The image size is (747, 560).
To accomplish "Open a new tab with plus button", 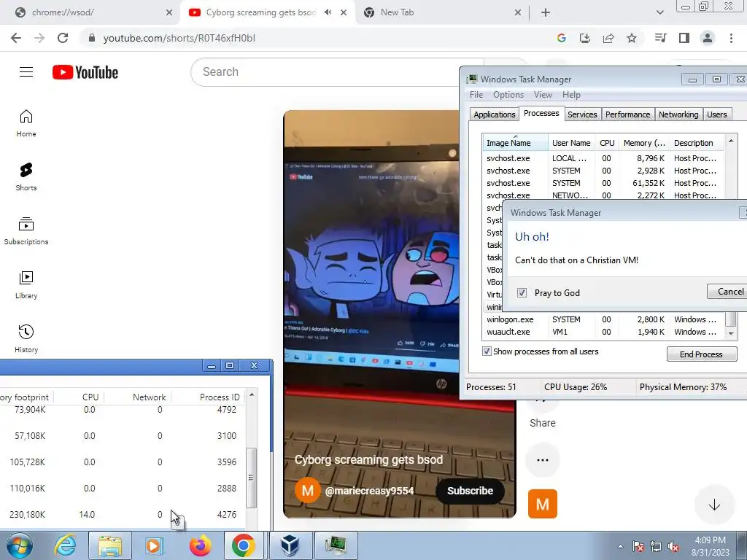I will coord(546,13).
